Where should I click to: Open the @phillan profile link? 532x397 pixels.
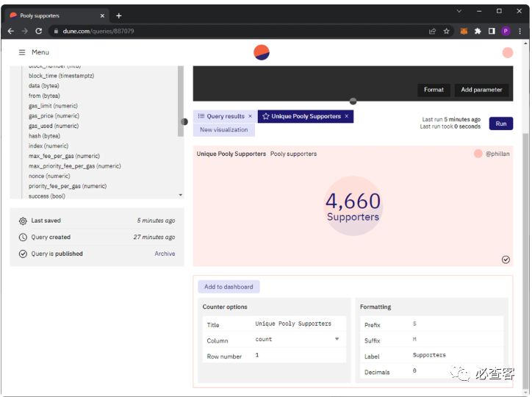click(x=497, y=154)
